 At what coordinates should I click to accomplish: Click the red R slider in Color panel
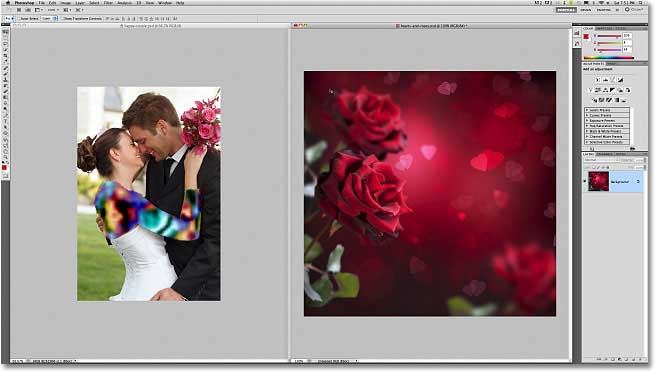point(609,36)
